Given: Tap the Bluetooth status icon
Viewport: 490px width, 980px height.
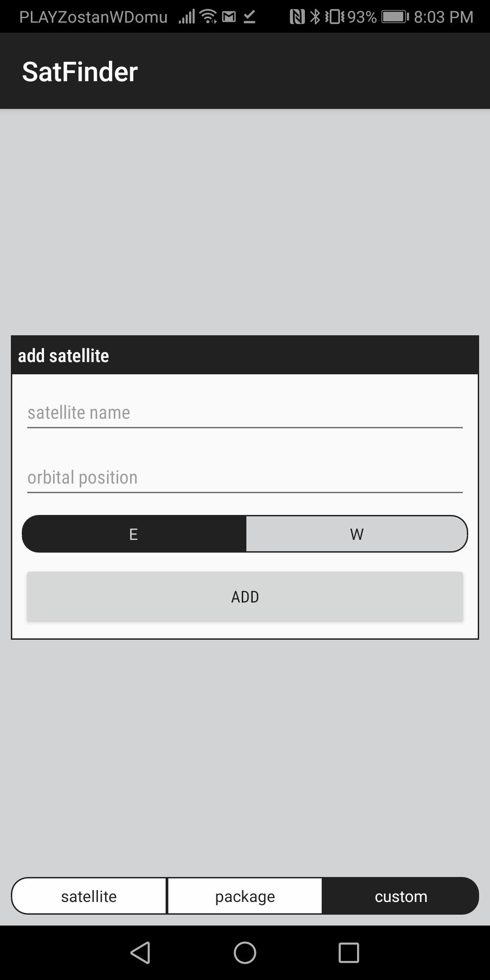Looking at the screenshot, I should click(x=314, y=17).
